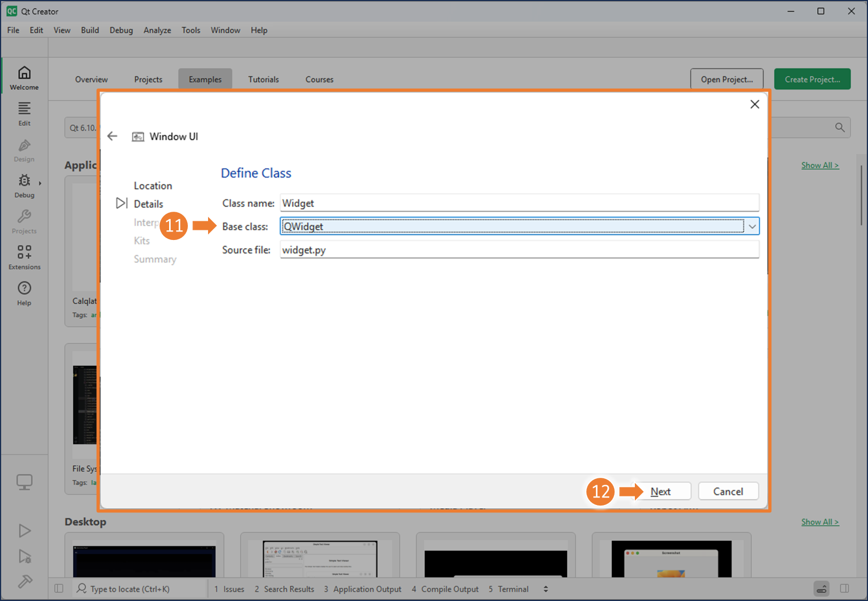Open the Window menu
Image resolution: width=868 pixels, height=601 pixels.
225,30
